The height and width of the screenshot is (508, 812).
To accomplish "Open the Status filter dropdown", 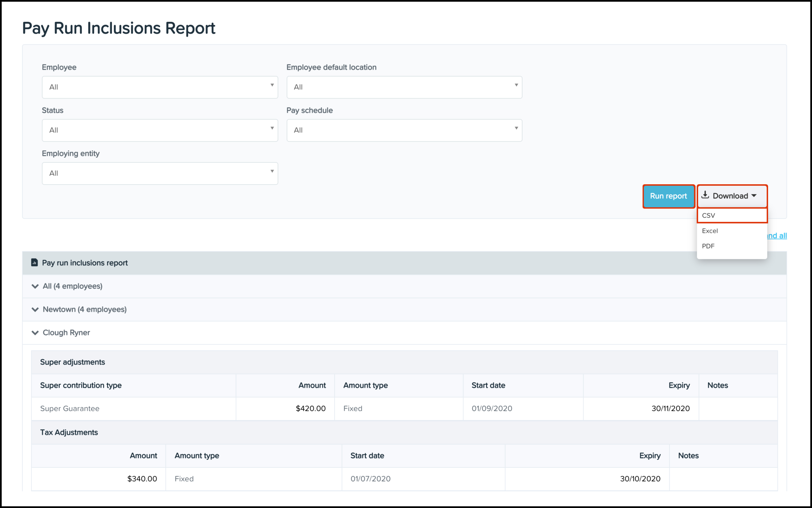I will (x=160, y=130).
